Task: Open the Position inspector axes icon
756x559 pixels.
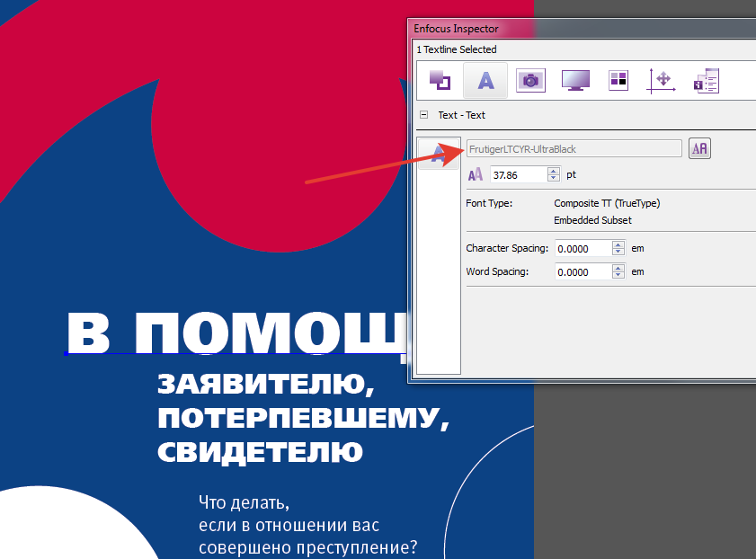Action: 662,80
